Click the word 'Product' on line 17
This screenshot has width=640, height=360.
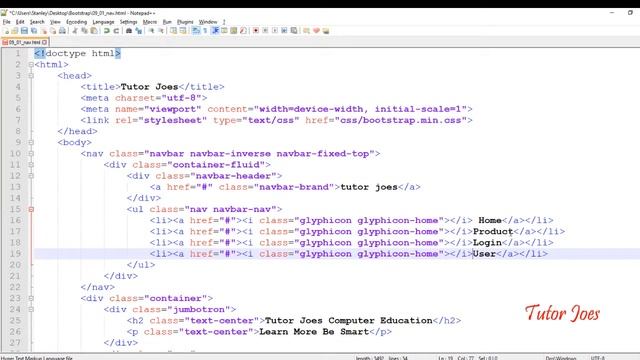tap(493, 231)
